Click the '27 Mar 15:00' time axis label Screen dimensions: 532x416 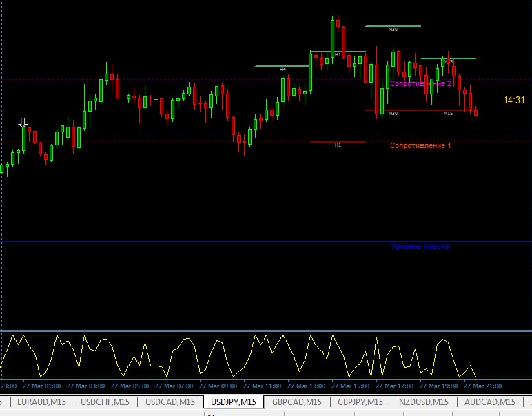(x=351, y=386)
